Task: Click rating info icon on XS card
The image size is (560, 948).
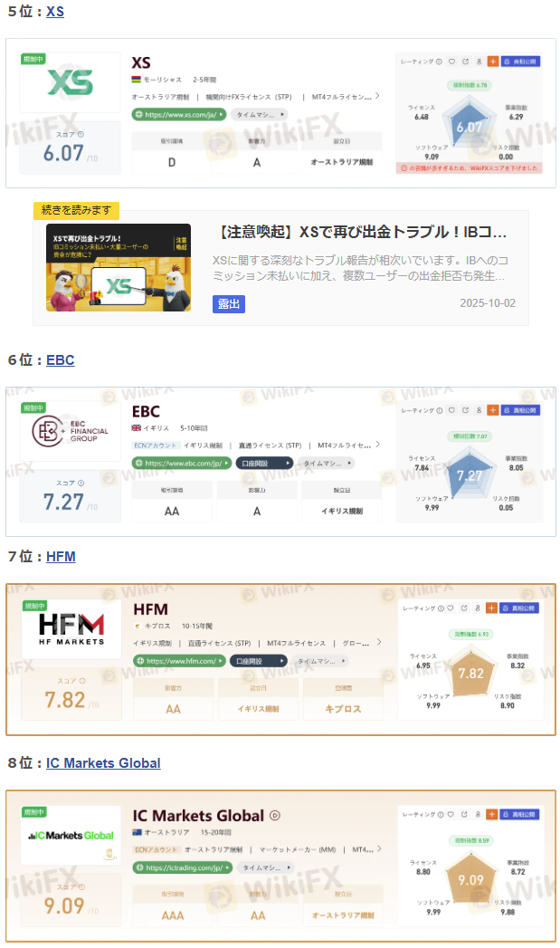Action: (x=439, y=62)
